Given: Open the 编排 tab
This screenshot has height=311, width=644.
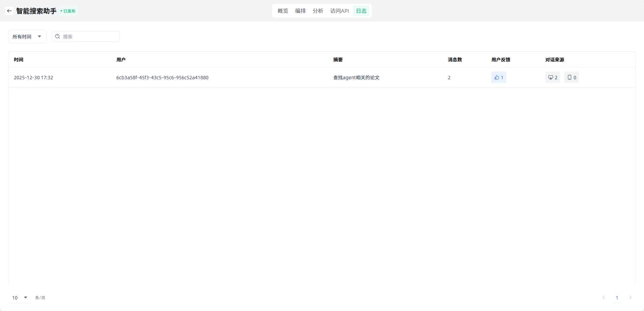Looking at the screenshot, I should [x=300, y=11].
